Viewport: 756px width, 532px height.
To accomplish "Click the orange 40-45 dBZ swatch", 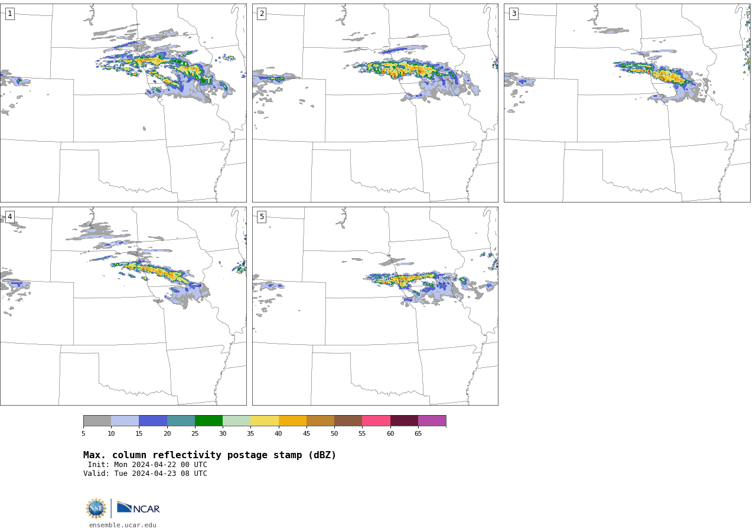I will pos(292,420).
